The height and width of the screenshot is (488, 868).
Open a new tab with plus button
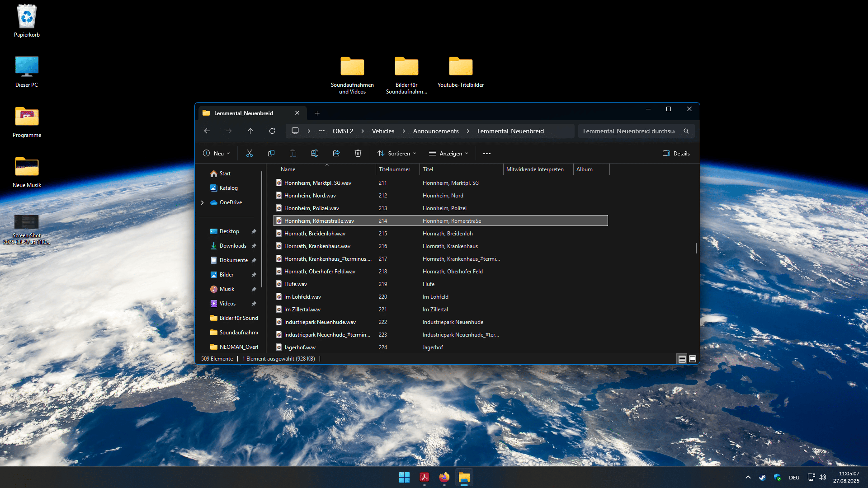click(x=317, y=113)
